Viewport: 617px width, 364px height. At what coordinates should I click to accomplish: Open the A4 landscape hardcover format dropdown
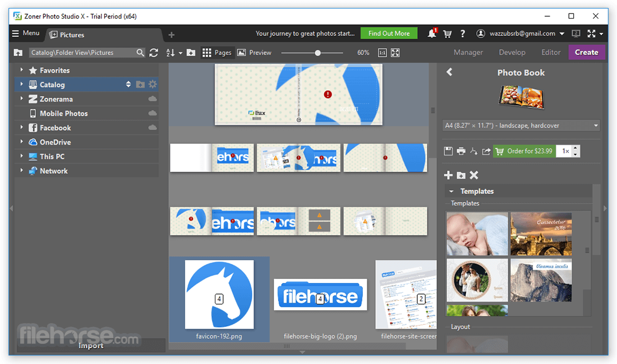(522, 126)
